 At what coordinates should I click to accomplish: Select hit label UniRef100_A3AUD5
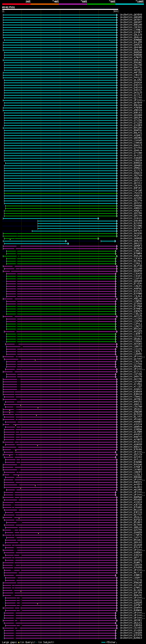pyautogui.click(x=131, y=158)
